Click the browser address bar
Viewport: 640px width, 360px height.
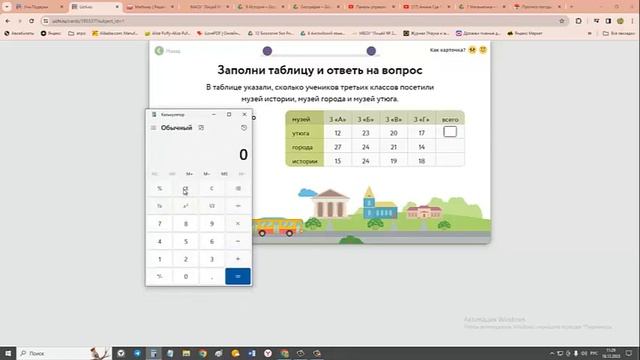coord(304,21)
